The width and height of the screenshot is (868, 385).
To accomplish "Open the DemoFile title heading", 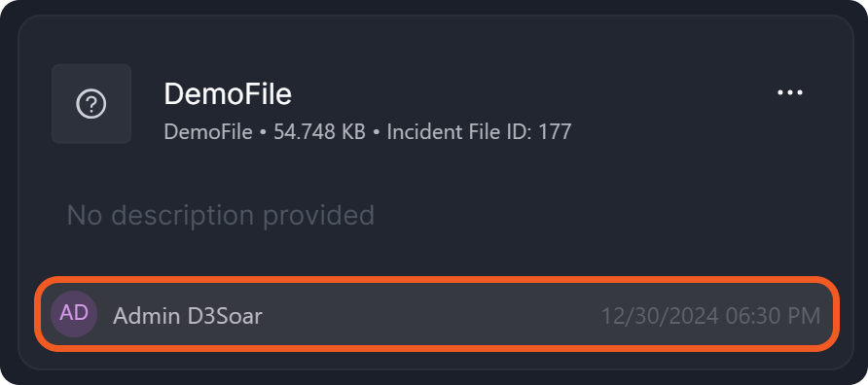I will [228, 94].
